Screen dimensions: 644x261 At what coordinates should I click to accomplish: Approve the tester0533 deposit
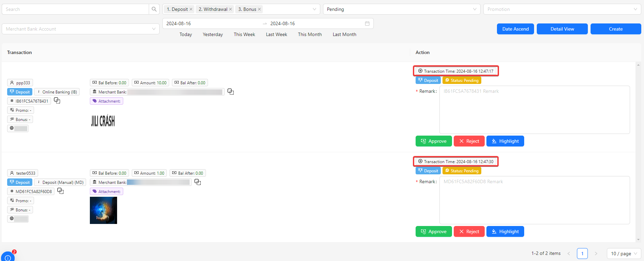(x=434, y=231)
